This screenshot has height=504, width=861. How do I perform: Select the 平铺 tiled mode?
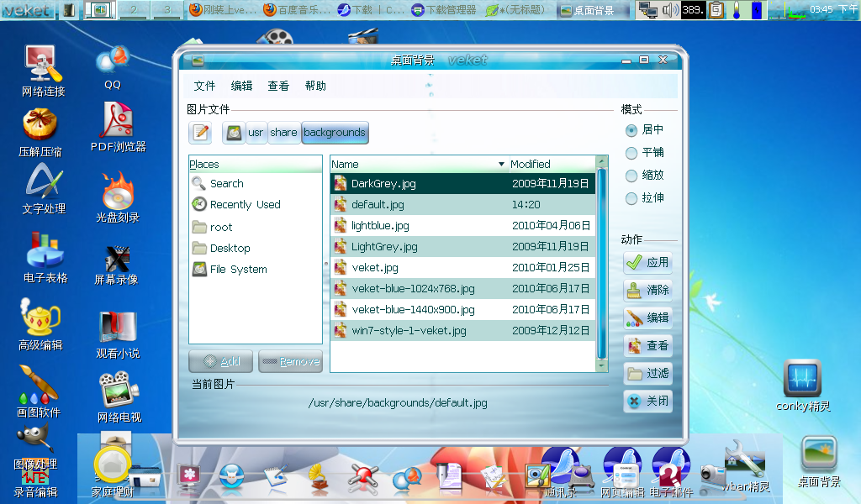point(645,153)
